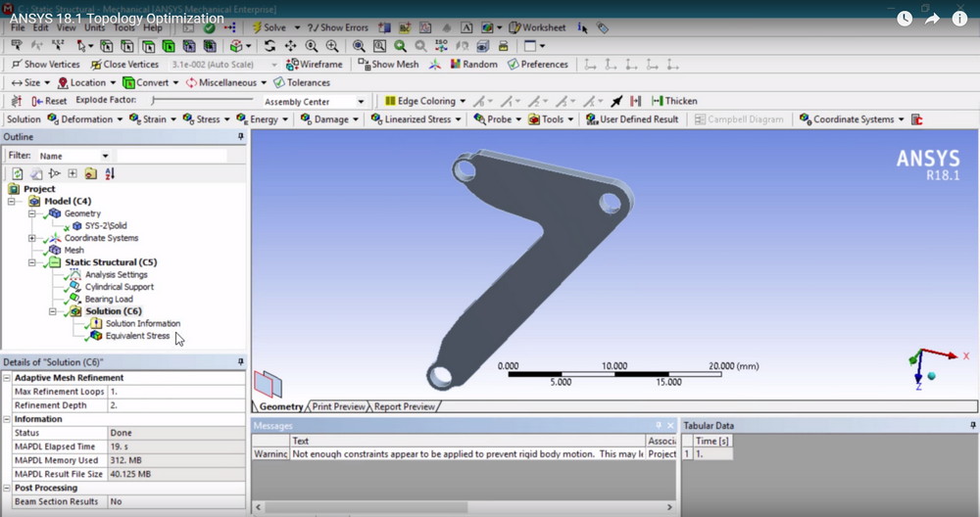Collapse the Model (C4) tree node
This screenshot has width=980, height=517.
coord(11,201)
